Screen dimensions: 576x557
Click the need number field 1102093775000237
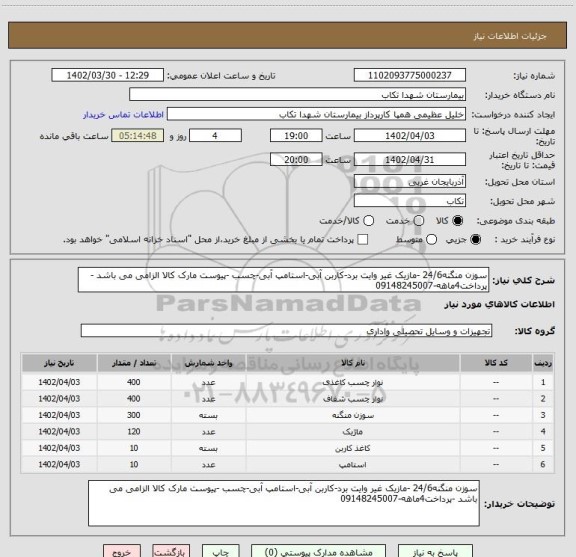410,75
